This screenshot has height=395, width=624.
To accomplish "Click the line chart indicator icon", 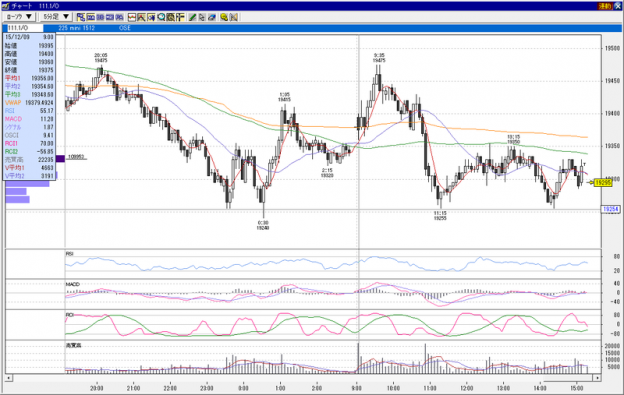I will 132,17.
